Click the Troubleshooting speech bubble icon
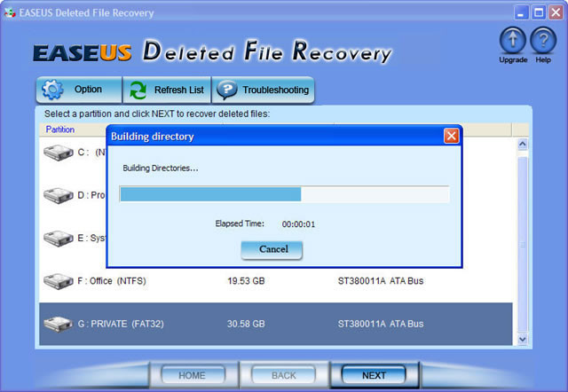Screen dimensions: 568x392 227,90
